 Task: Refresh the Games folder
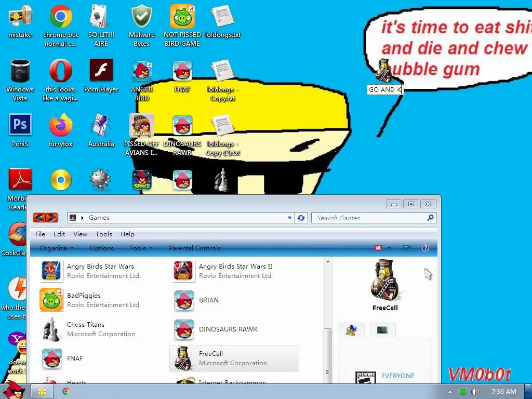pyautogui.click(x=301, y=218)
